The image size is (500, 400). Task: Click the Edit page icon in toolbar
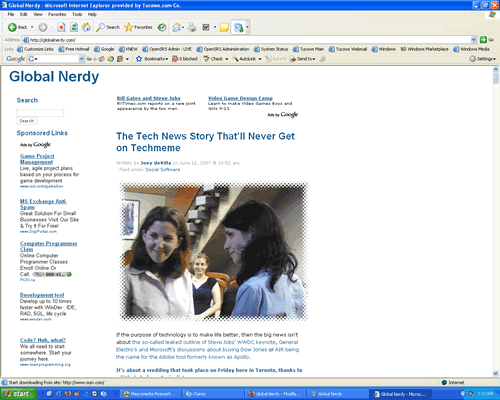point(206,27)
